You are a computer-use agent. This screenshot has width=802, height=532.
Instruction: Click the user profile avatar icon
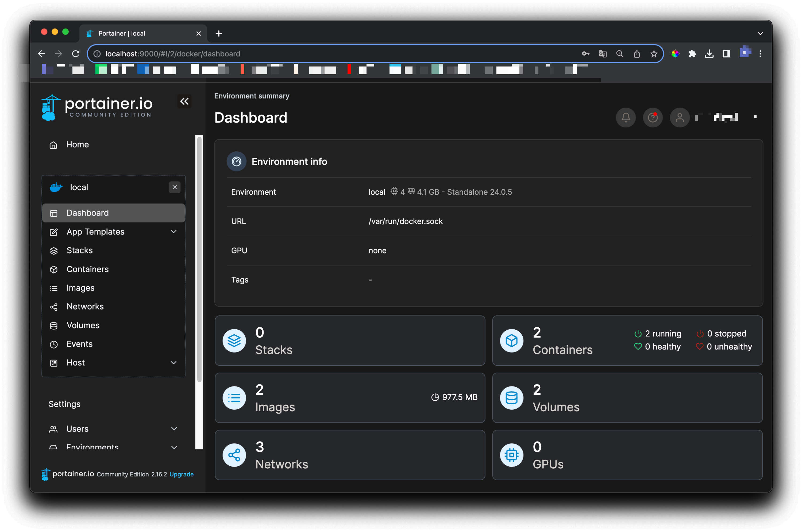pyautogui.click(x=679, y=118)
